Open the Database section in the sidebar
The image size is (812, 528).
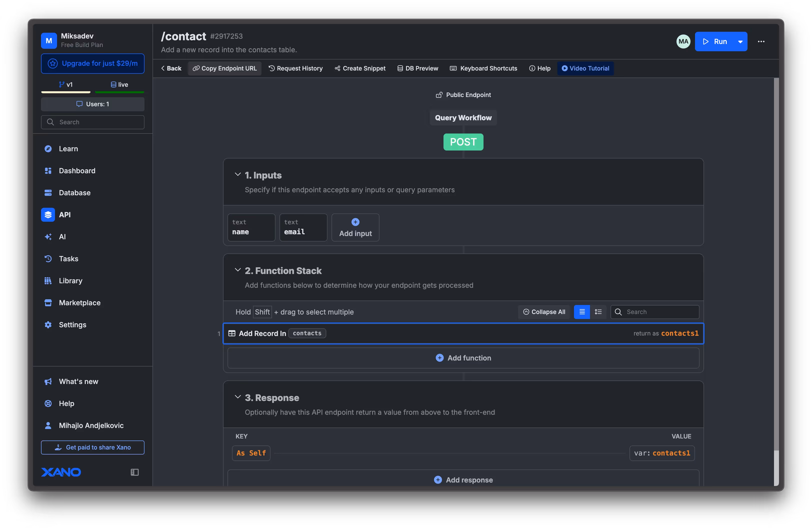click(75, 192)
